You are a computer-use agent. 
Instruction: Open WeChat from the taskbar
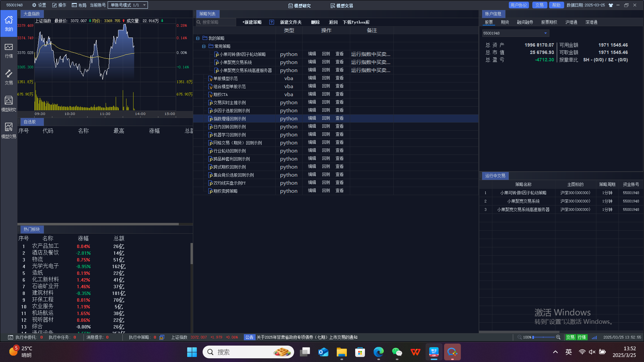[x=397, y=352]
